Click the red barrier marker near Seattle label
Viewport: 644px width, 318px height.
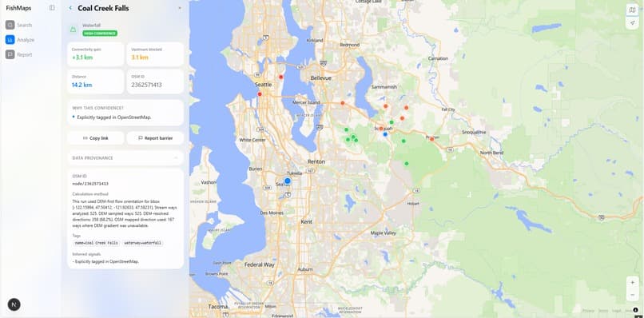pos(260,94)
